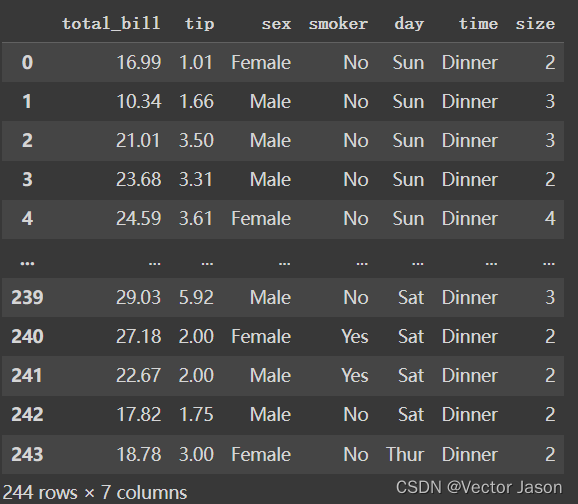Select row index 242
Screen dimensions: 578x504
[x=27, y=414]
